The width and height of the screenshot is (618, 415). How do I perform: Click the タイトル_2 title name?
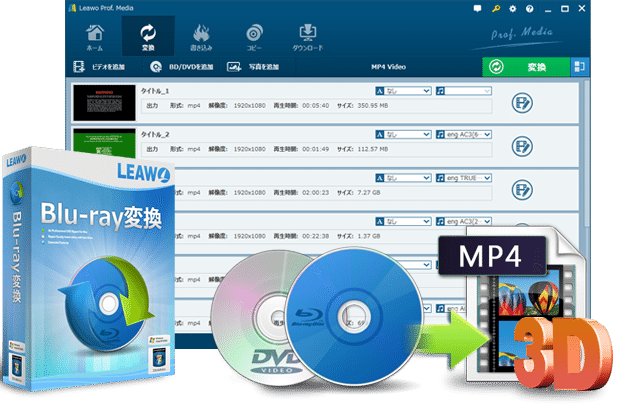click(155, 134)
